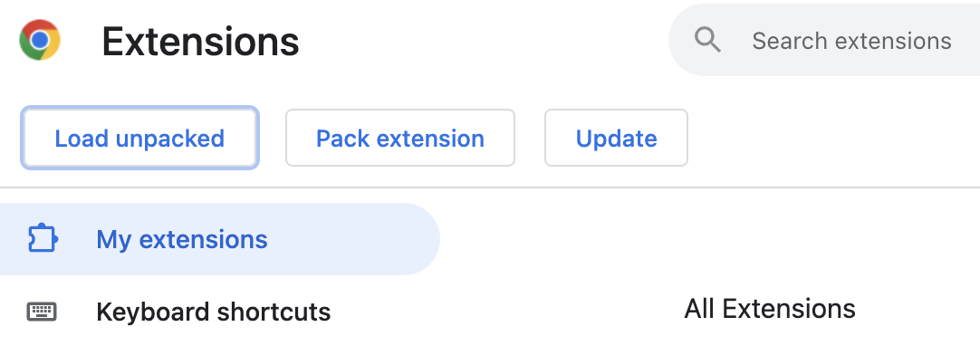Open the Pack extension dialog
The image size is (980, 346).
[x=400, y=138]
